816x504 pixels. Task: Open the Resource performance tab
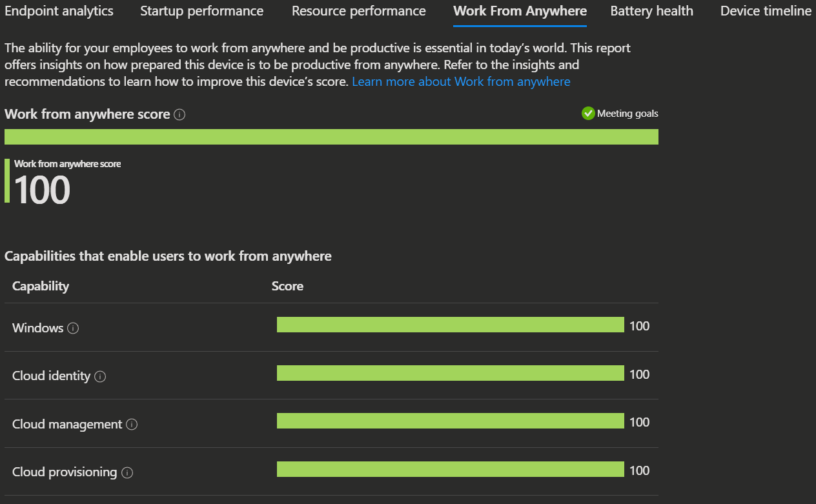coord(359,11)
